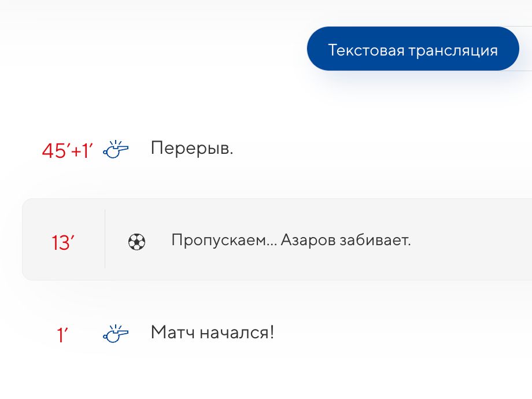Select the 13' minute marker
The image size is (532, 399).
click(63, 243)
